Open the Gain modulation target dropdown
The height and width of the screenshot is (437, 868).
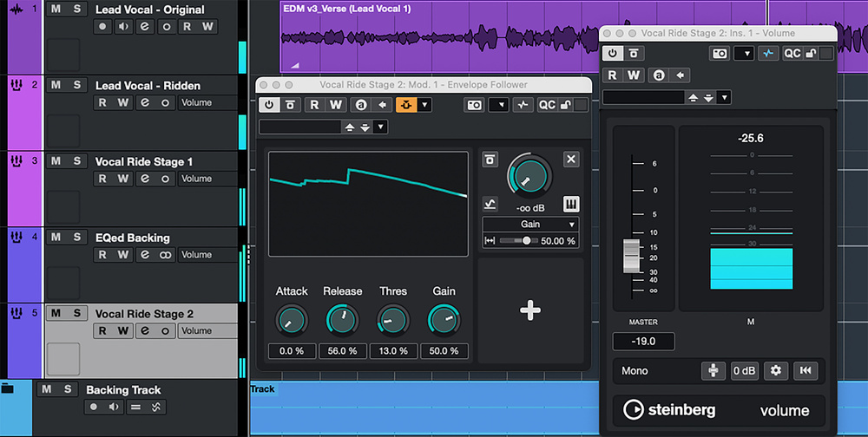tap(530, 224)
